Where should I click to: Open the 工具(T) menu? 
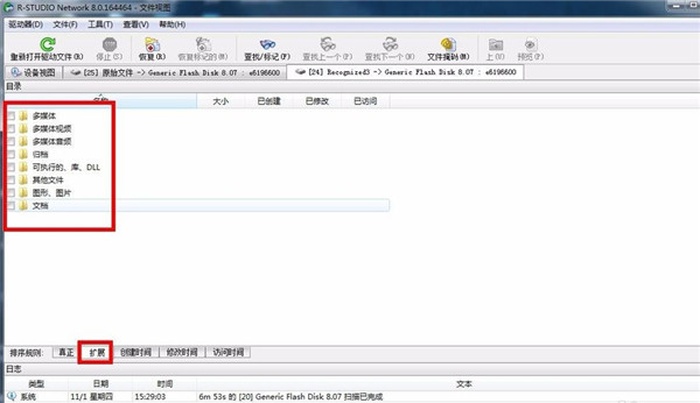100,25
